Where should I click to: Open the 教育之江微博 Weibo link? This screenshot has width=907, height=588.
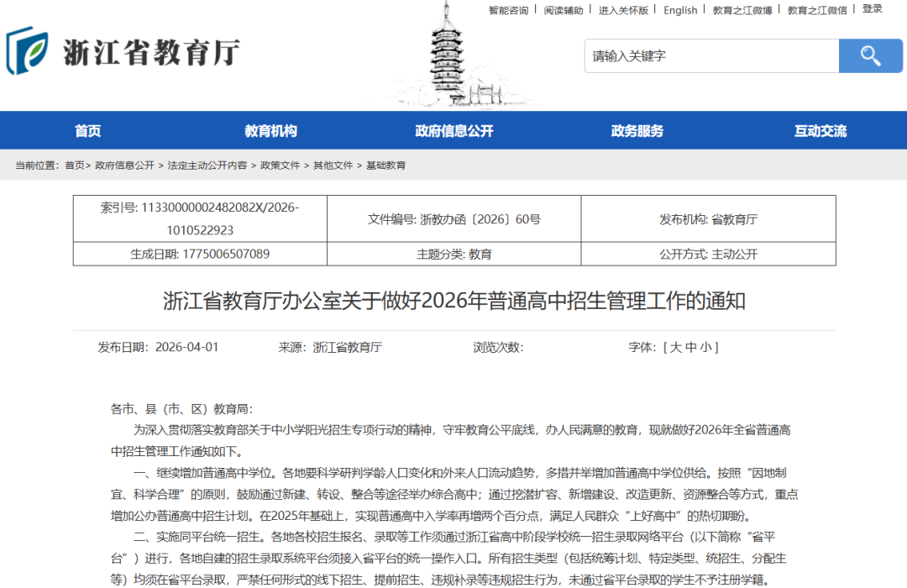click(x=742, y=11)
